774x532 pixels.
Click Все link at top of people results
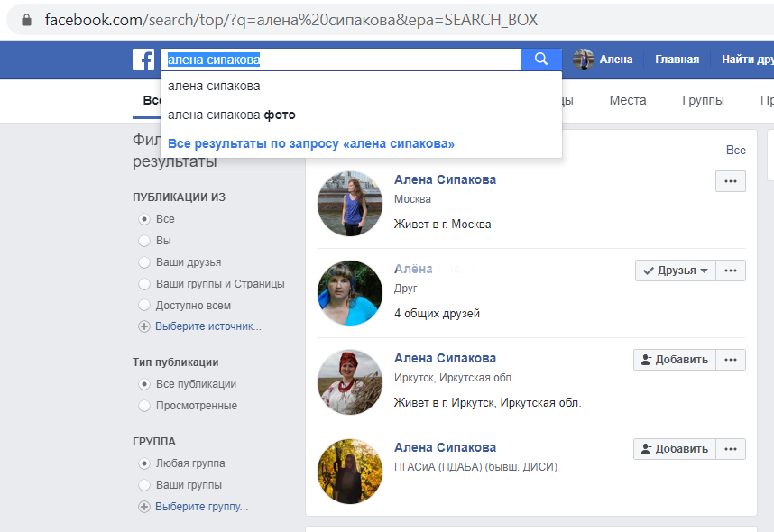point(735,150)
